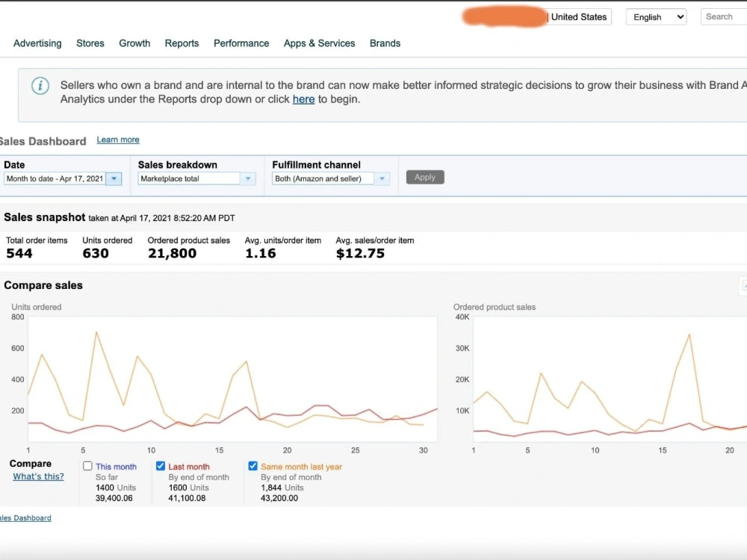Expand the Sales breakdown dropdown arrow
747x560 pixels.
click(x=248, y=178)
